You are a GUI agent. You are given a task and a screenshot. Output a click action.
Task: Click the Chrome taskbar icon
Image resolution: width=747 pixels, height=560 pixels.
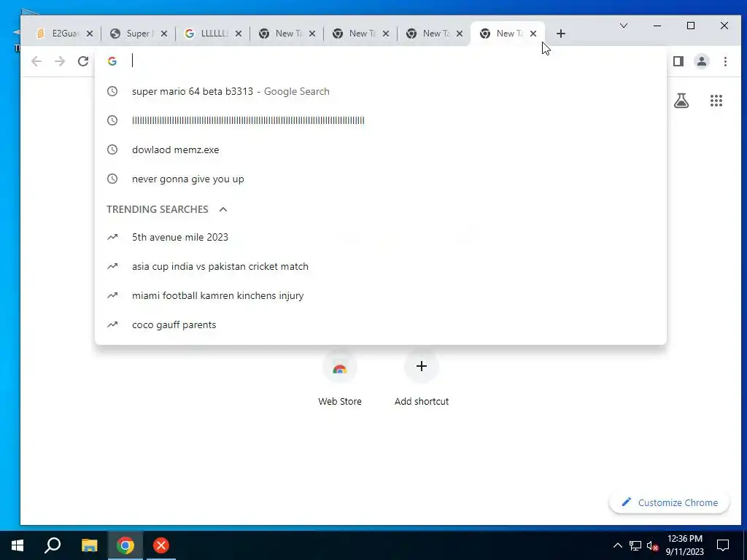[x=125, y=545]
